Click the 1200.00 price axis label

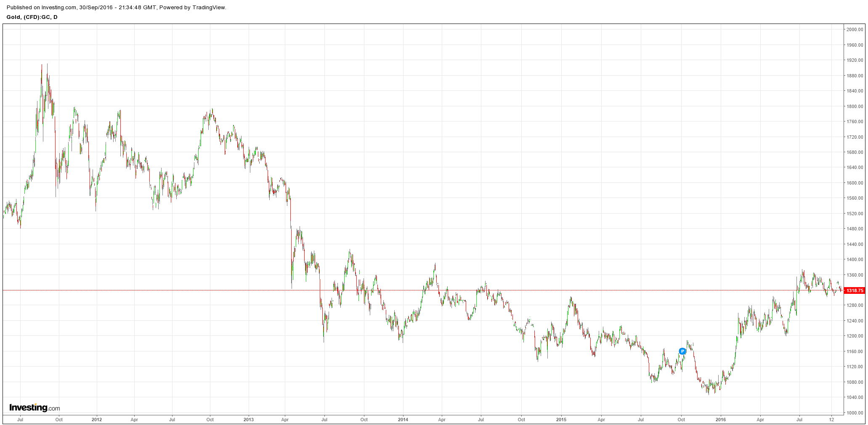855,336
